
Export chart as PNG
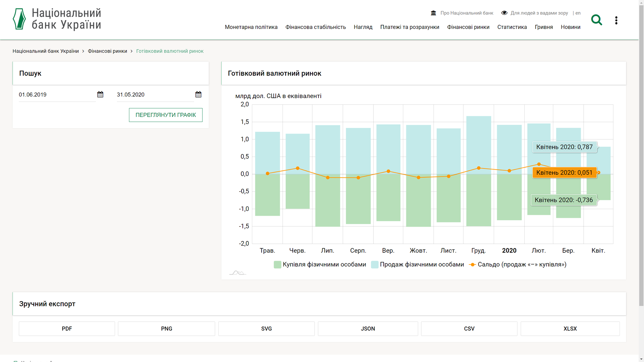pos(166,329)
